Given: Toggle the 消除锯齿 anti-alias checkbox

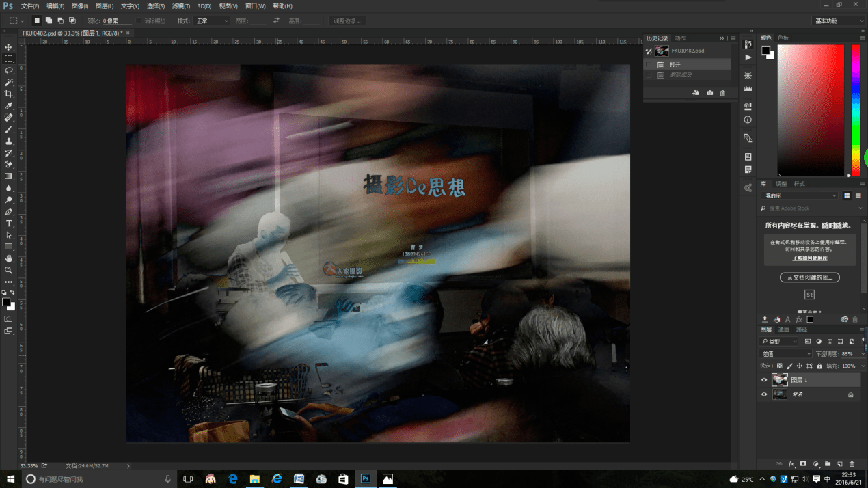Looking at the screenshot, I should point(139,21).
